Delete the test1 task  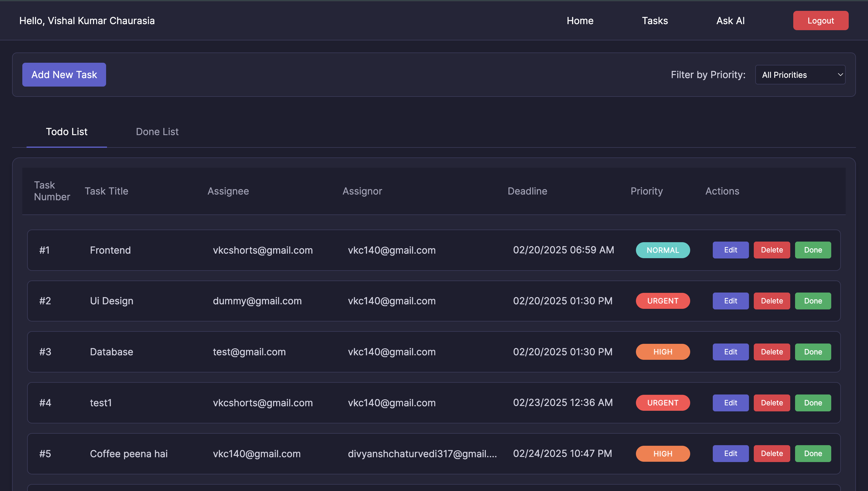(771, 403)
